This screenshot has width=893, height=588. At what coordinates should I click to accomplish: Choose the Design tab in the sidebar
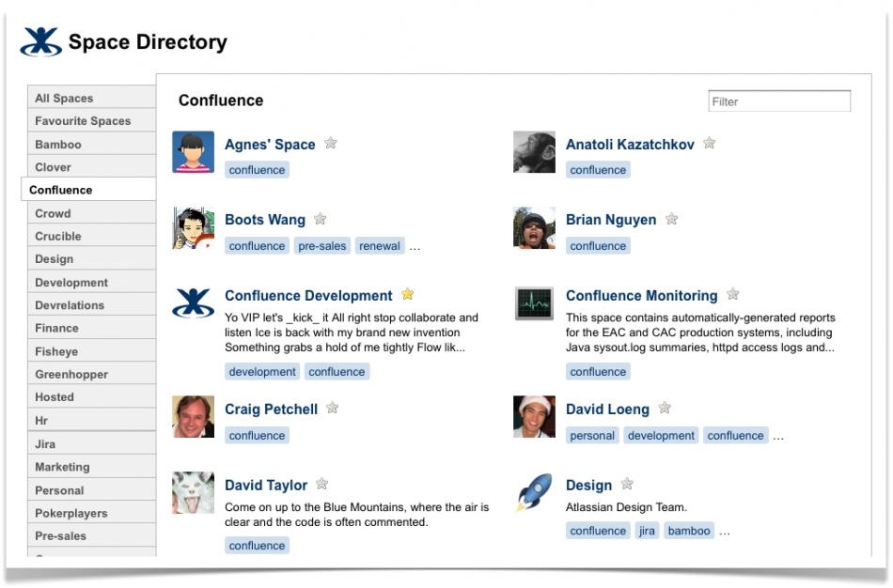click(x=91, y=259)
